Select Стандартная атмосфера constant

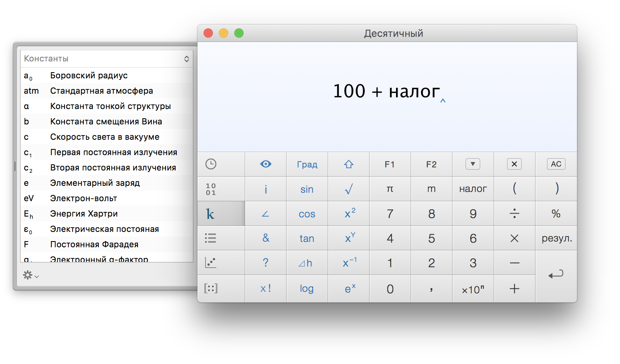(x=107, y=91)
